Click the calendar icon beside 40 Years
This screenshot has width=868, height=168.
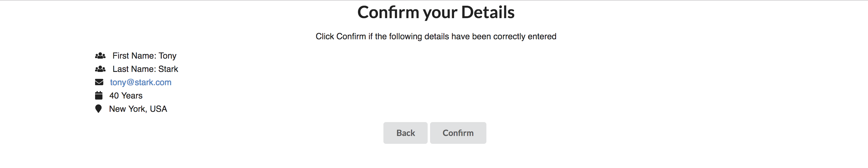pos(99,96)
